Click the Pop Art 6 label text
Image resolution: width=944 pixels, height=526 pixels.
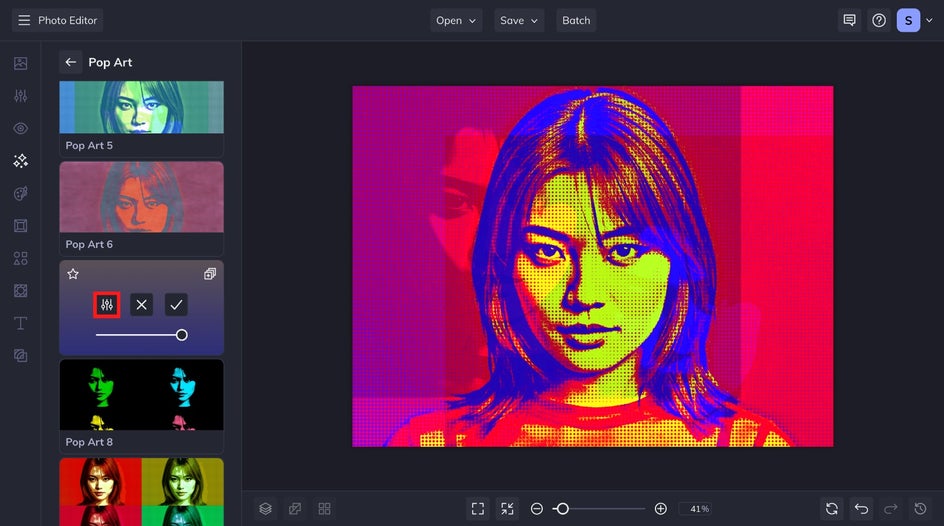click(89, 244)
